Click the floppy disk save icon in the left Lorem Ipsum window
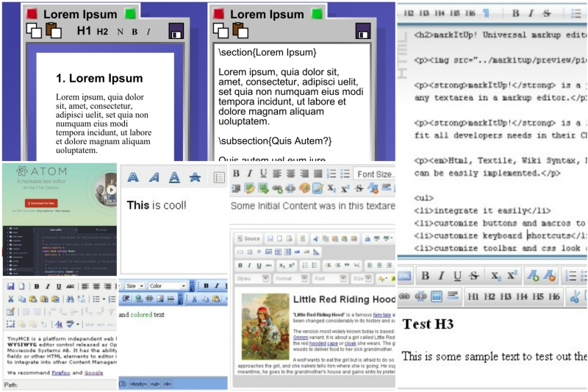The height and width of the screenshot is (392, 588). click(176, 32)
